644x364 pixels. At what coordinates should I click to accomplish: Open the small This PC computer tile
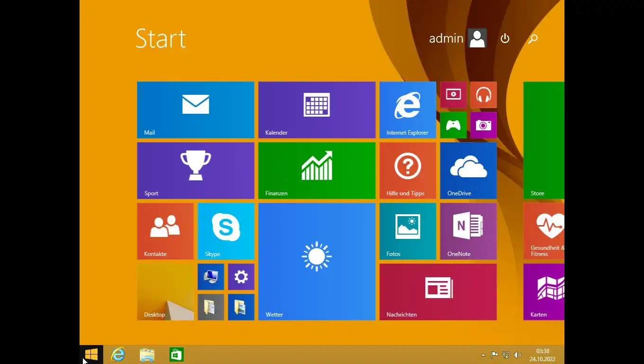coord(211,277)
